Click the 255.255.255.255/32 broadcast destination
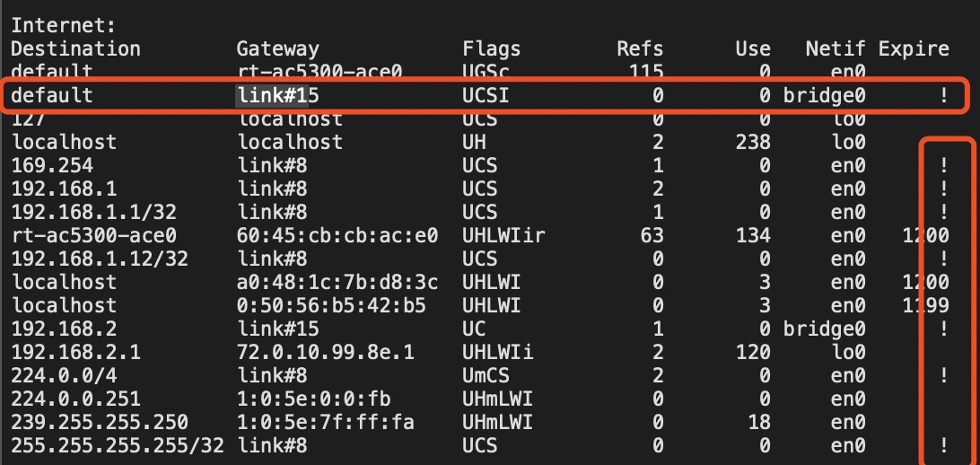This screenshot has height=465, width=980. click(115, 445)
